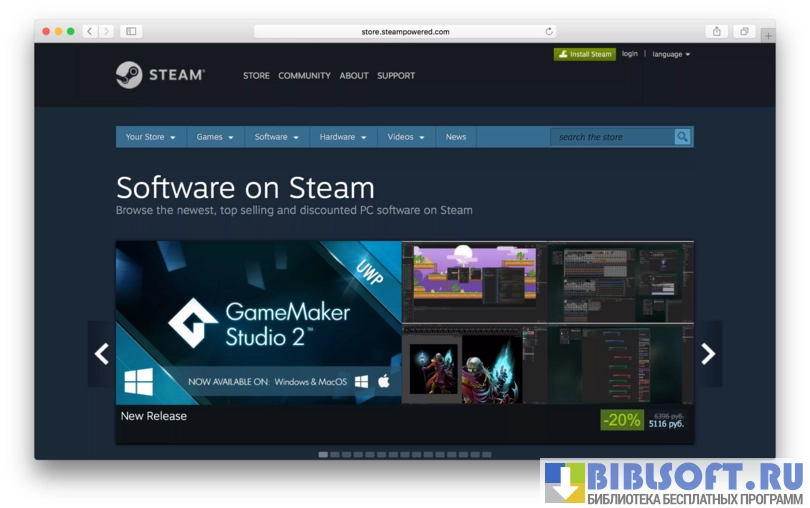This screenshot has height=508, width=810.
Task: Click the search the store field
Action: [x=612, y=137]
